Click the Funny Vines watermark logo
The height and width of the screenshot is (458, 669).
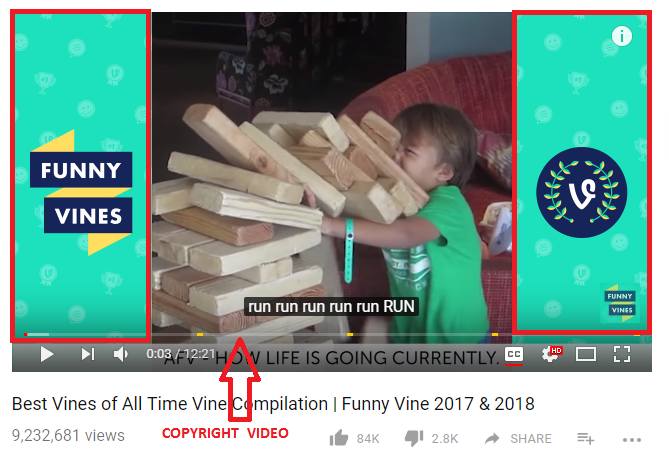click(x=620, y=303)
